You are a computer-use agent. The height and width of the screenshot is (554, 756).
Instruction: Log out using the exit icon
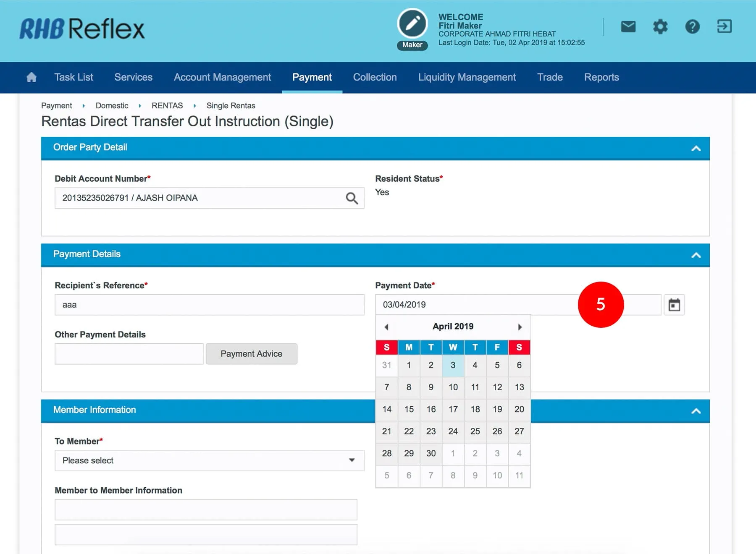(x=724, y=26)
